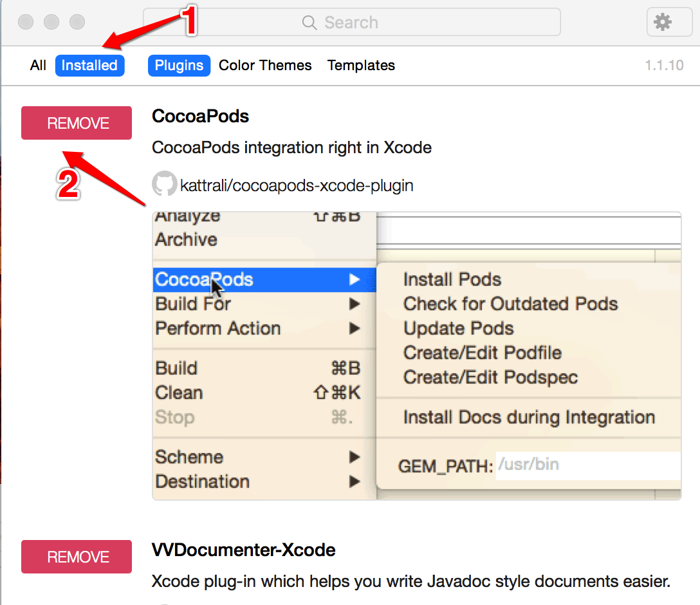Image resolution: width=700 pixels, height=605 pixels.
Task: Select the All packages filter
Action: click(x=38, y=66)
